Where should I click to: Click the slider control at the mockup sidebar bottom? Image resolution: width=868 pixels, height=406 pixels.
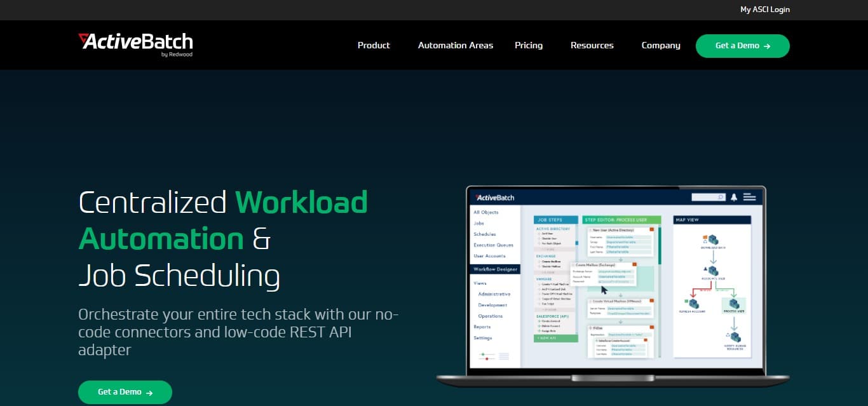(487, 356)
